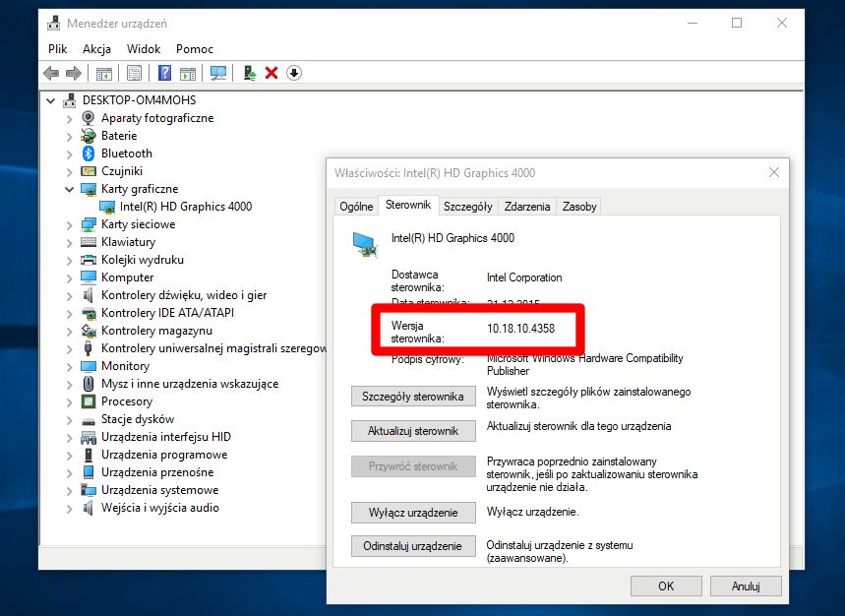
Task: Click the Baterie category icon
Action: tap(89, 136)
